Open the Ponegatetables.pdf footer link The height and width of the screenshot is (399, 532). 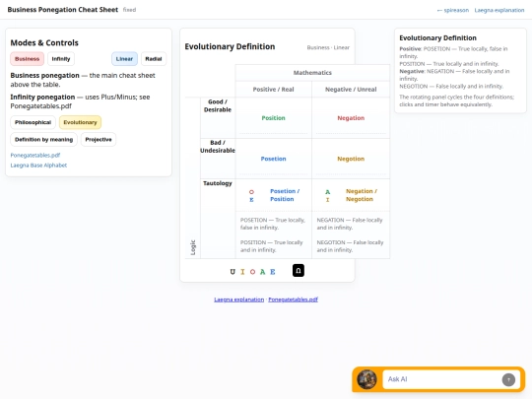pos(294,299)
